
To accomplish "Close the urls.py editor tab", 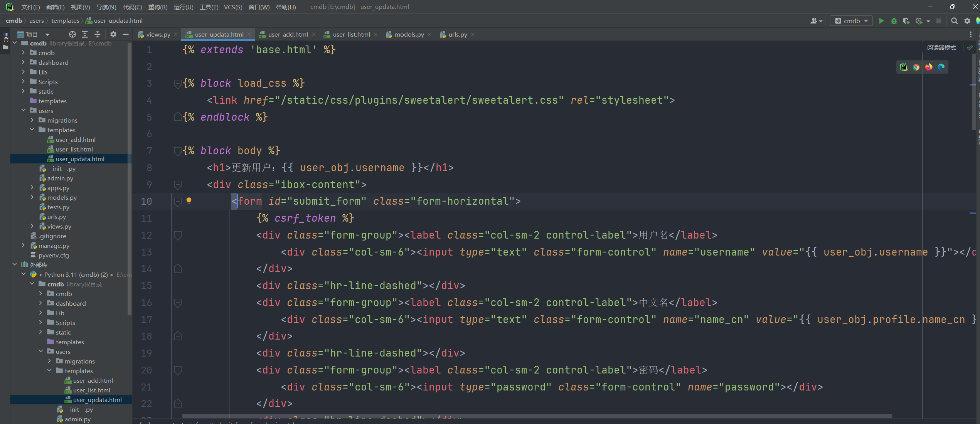I will click(473, 34).
